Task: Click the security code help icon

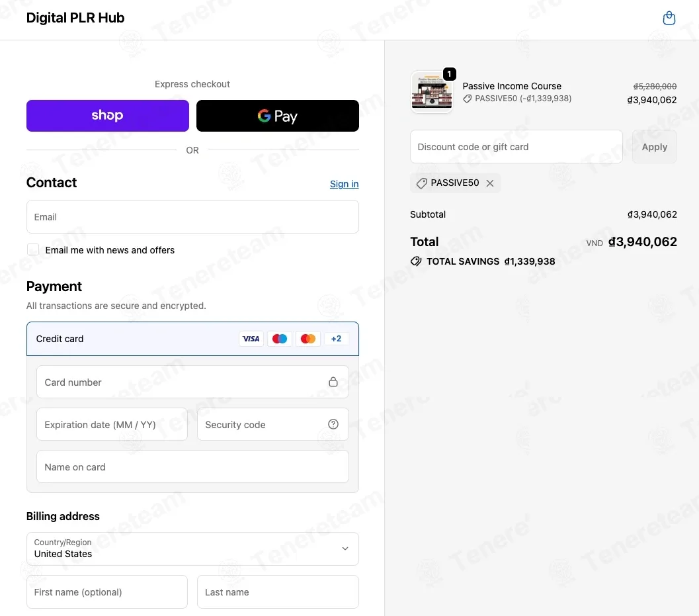Action: coord(333,424)
